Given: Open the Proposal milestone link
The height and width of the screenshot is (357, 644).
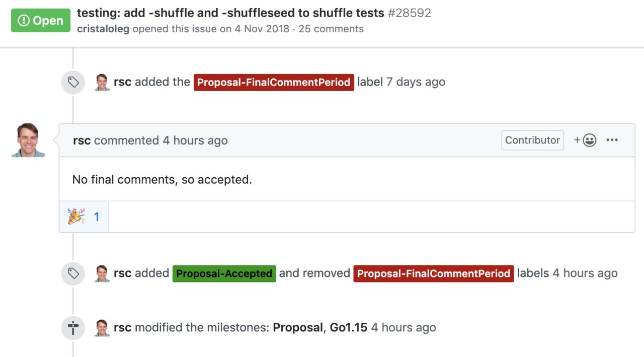Looking at the screenshot, I should [298, 328].
